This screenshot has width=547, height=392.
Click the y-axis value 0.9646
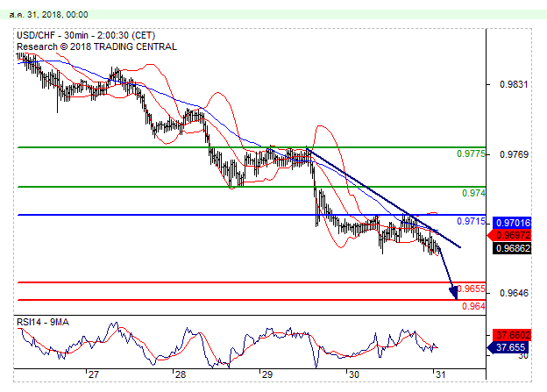pos(514,293)
